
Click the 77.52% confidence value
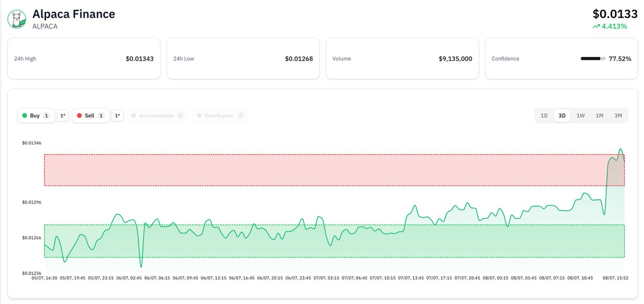[620, 59]
